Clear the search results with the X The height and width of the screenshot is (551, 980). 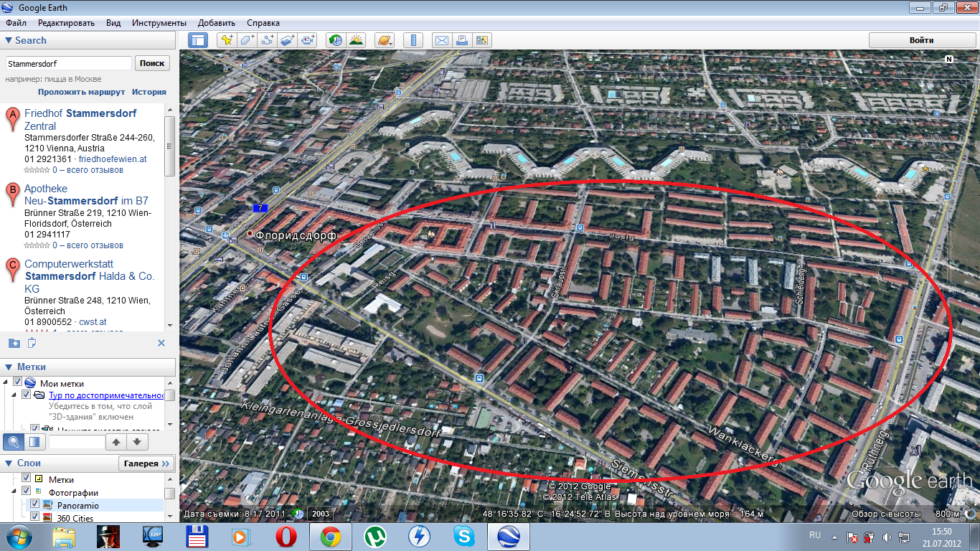coord(161,343)
